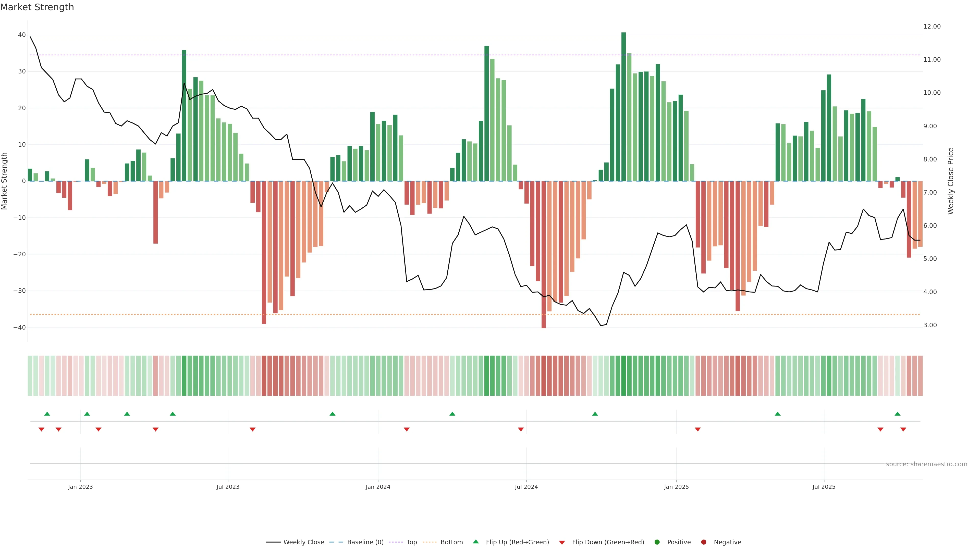Click the red flip-down marker just after Jan 2025
Image resolution: width=980 pixels, height=551 pixels.
click(x=698, y=429)
